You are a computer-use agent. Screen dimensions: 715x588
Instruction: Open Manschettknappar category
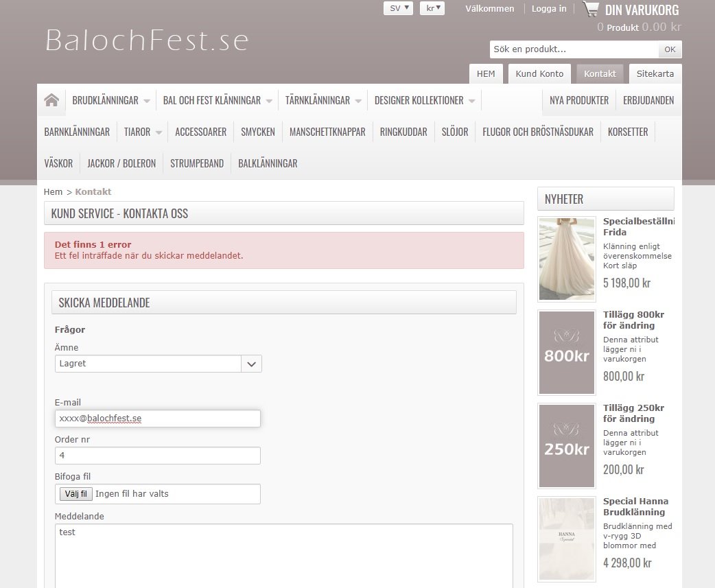[327, 132]
